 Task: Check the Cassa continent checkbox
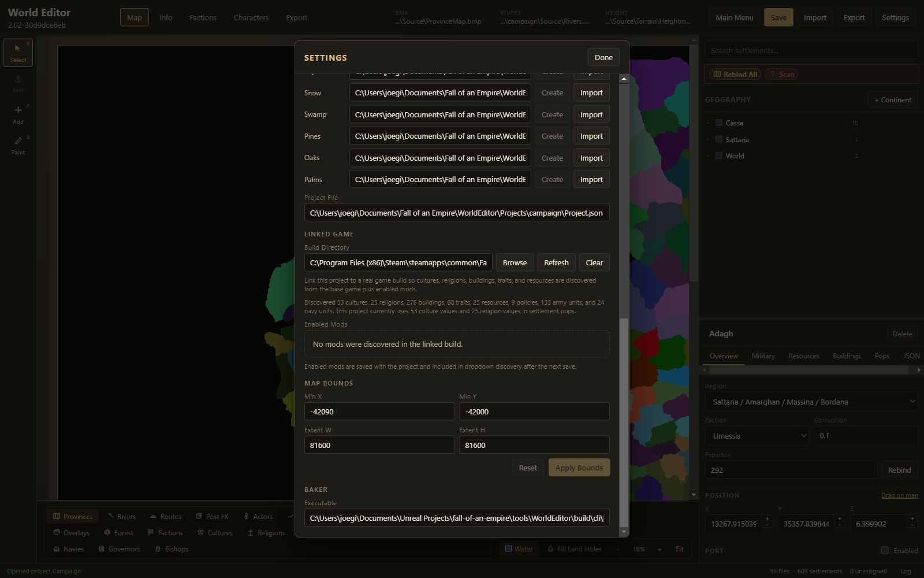(719, 123)
